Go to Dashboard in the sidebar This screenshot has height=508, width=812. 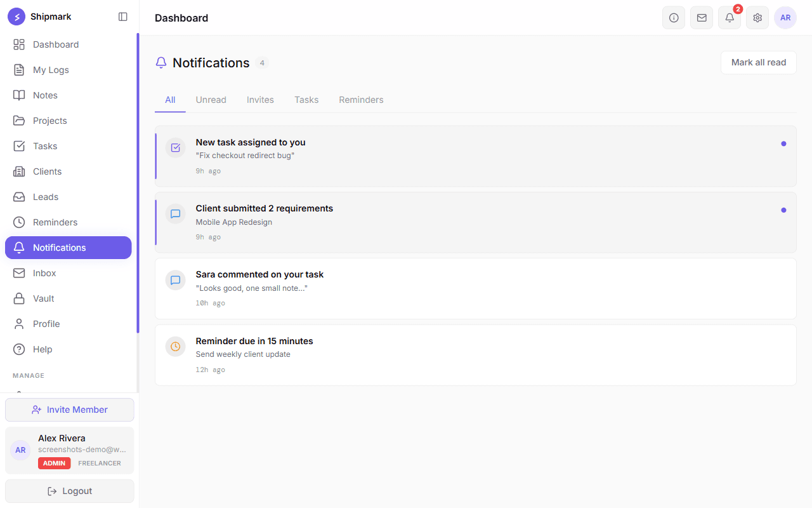click(x=69, y=44)
